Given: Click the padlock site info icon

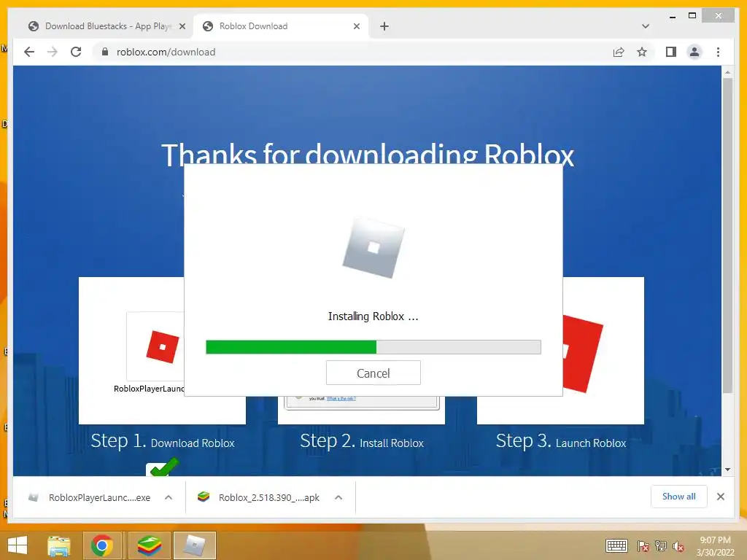Looking at the screenshot, I should [x=105, y=52].
